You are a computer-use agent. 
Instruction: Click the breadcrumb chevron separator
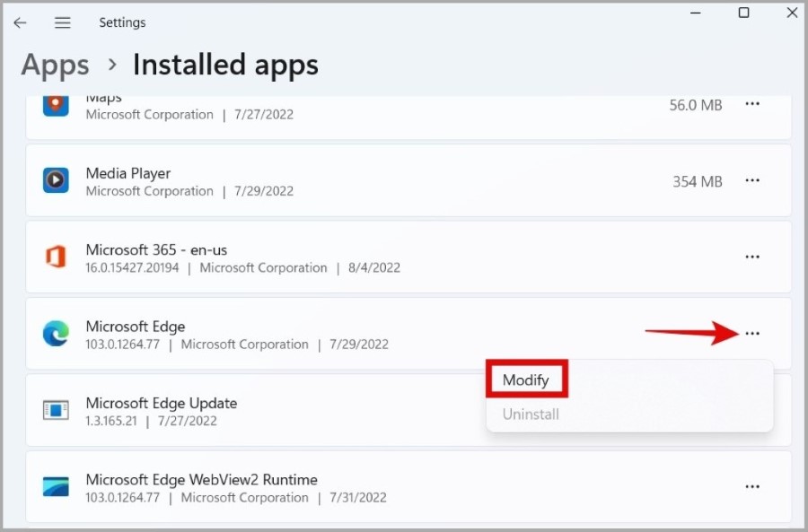[x=112, y=65]
